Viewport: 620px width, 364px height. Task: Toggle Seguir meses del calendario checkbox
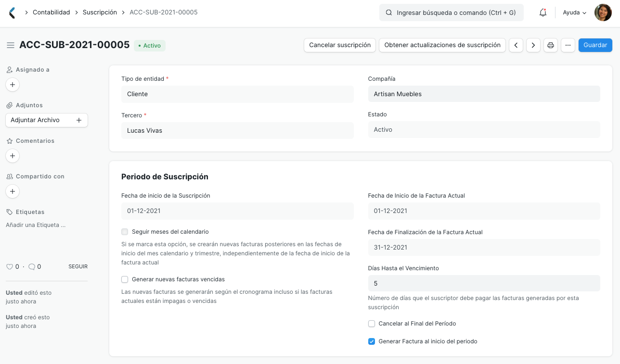pos(125,232)
